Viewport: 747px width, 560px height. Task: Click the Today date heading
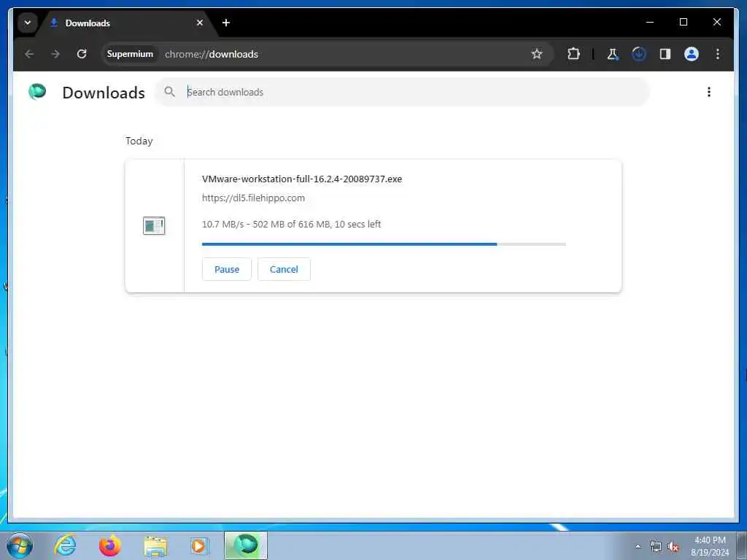(x=139, y=141)
